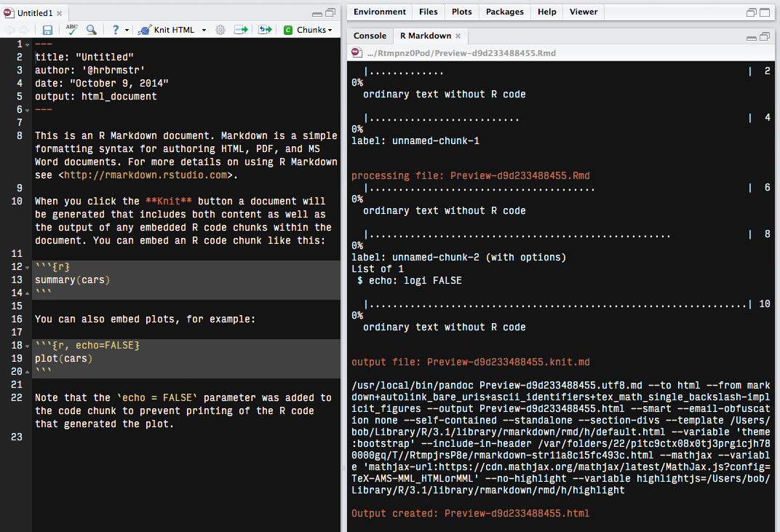
Task: Run the current line or selection
Action: (242, 30)
